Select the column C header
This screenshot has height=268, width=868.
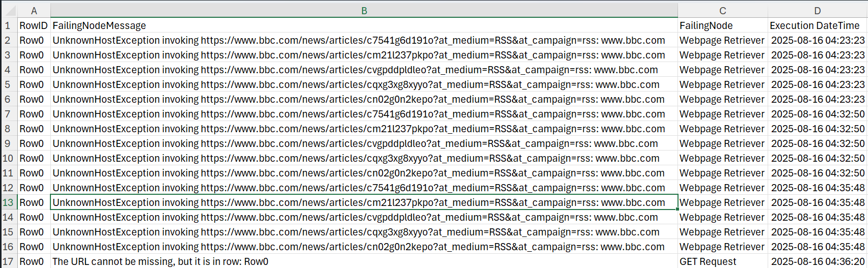click(722, 11)
